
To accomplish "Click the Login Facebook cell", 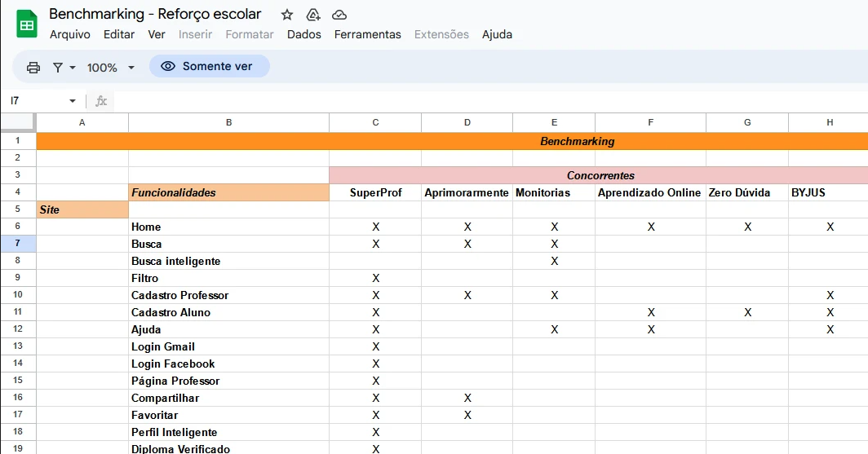I will 228,364.
